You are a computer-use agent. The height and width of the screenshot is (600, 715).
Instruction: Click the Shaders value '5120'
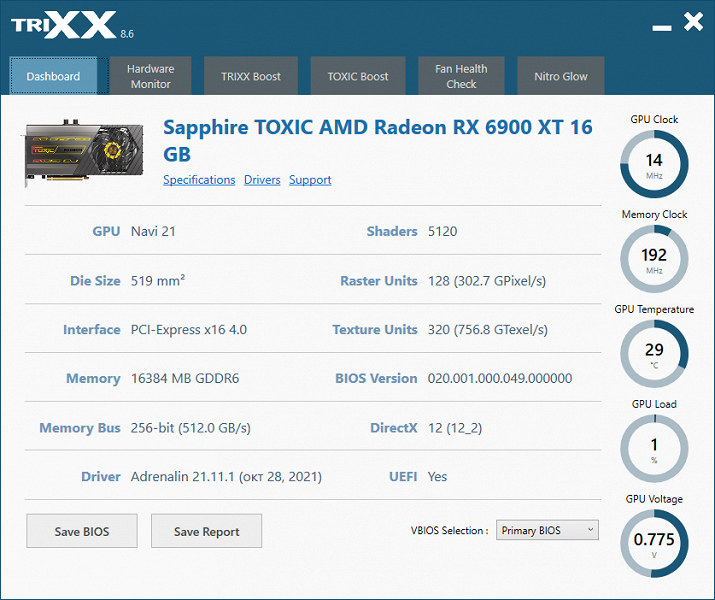(x=442, y=231)
